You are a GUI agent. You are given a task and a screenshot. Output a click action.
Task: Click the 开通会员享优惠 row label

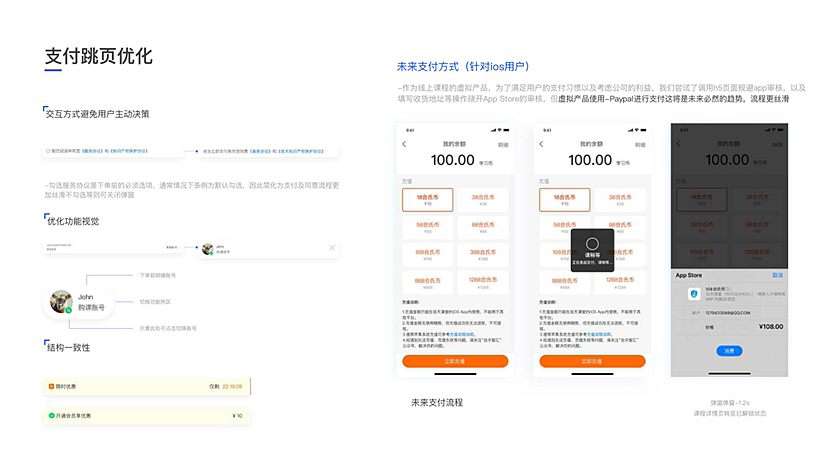[74, 416]
